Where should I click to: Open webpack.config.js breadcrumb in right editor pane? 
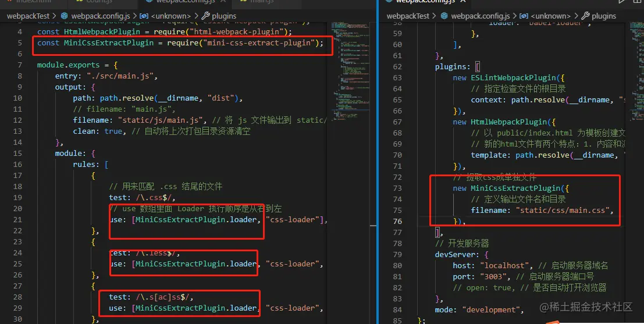(x=480, y=16)
